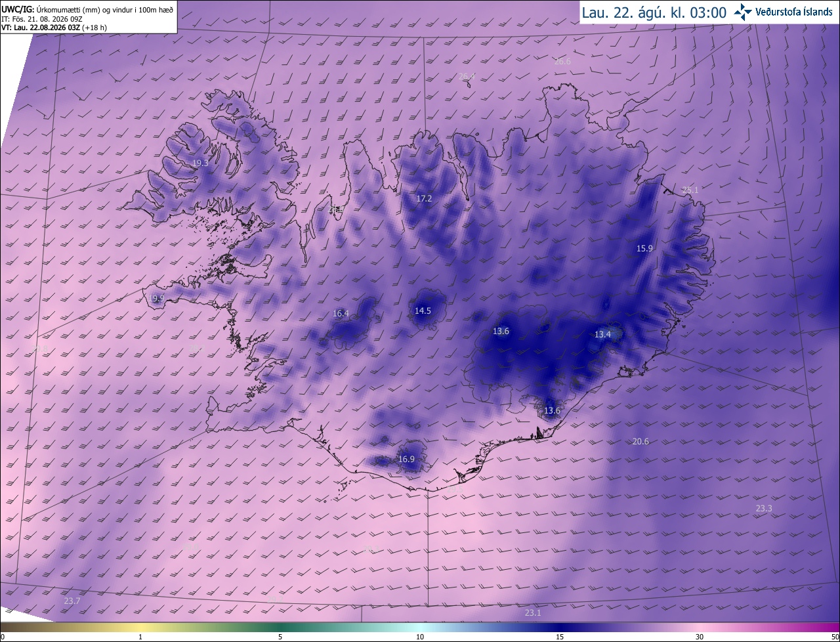Click the 25.1 value on the northeast coast
The image size is (840, 642).
point(690,190)
